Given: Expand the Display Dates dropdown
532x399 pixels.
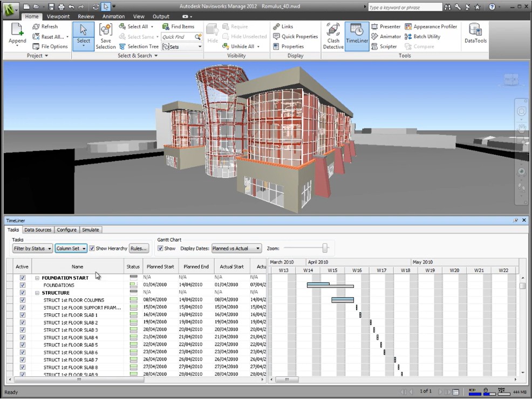Looking at the screenshot, I should pos(236,249).
